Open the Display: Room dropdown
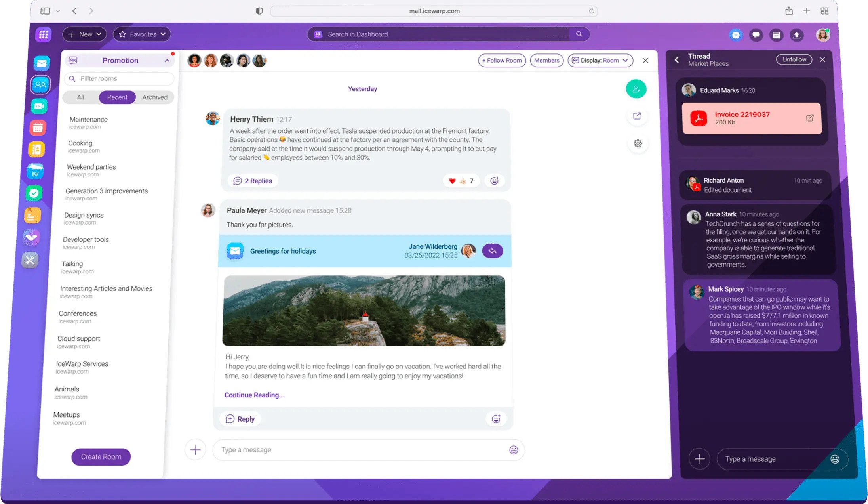868x504 pixels. click(600, 61)
